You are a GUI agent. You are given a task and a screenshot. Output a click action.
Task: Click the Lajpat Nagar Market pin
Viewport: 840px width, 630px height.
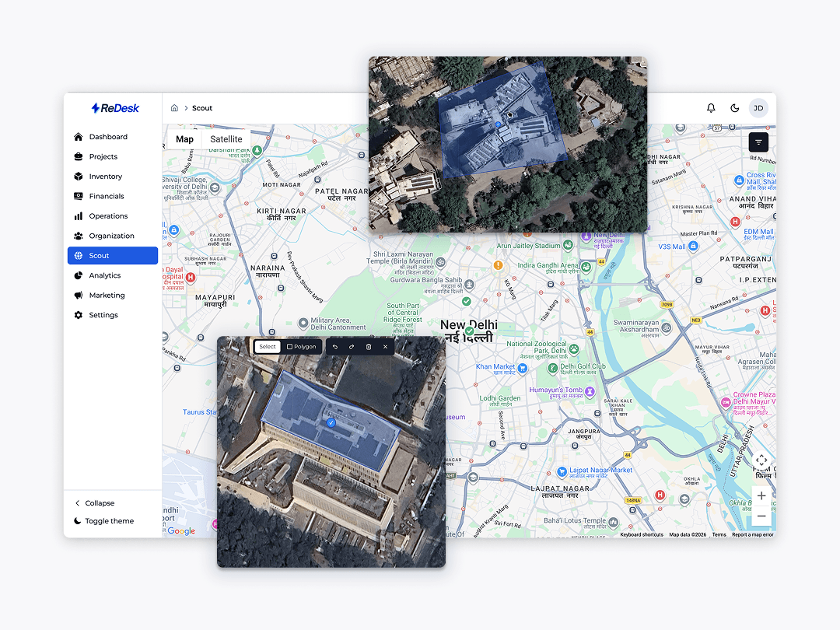click(562, 471)
